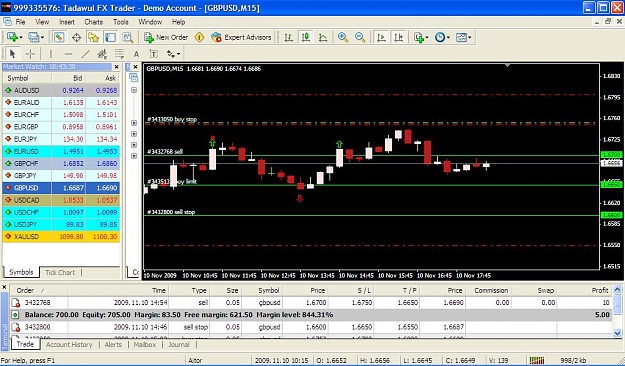Select the Trendline drawing tool

tap(85, 53)
